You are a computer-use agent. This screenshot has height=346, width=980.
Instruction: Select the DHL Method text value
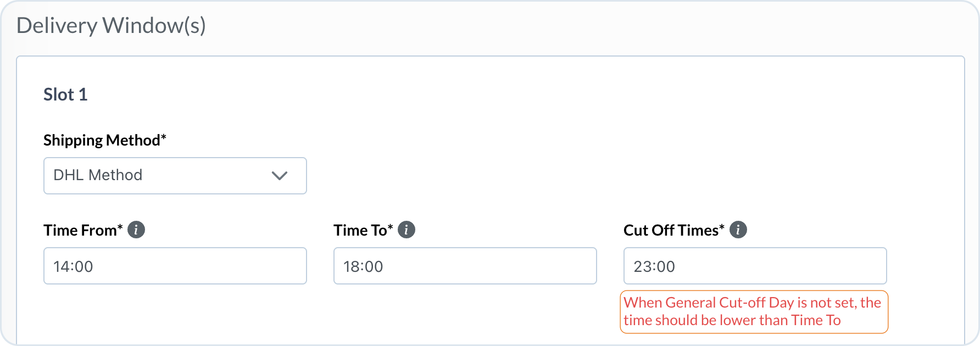(x=98, y=175)
